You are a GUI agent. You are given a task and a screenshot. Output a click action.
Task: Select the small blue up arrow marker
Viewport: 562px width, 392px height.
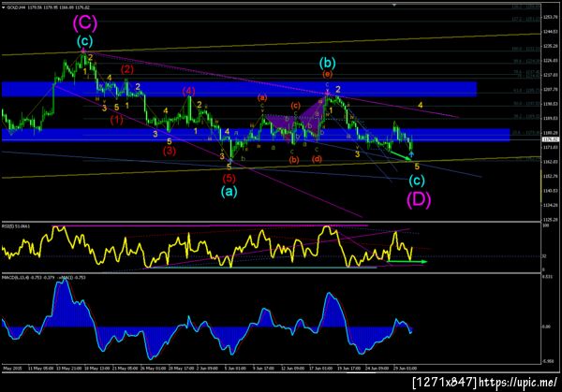[411, 154]
